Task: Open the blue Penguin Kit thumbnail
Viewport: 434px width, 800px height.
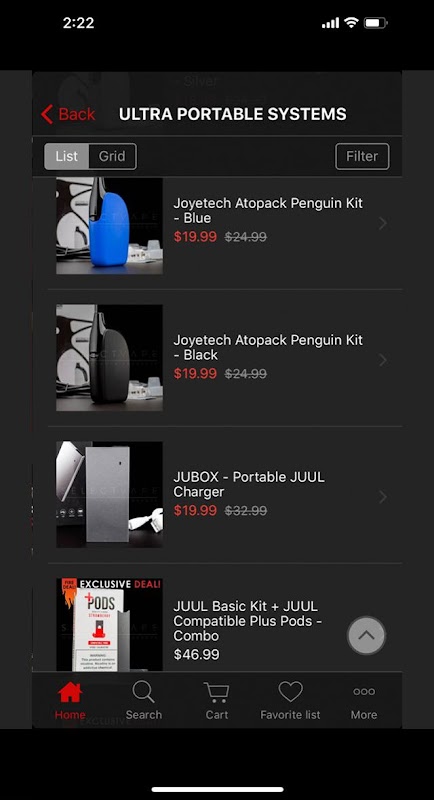Action: pyautogui.click(x=110, y=226)
